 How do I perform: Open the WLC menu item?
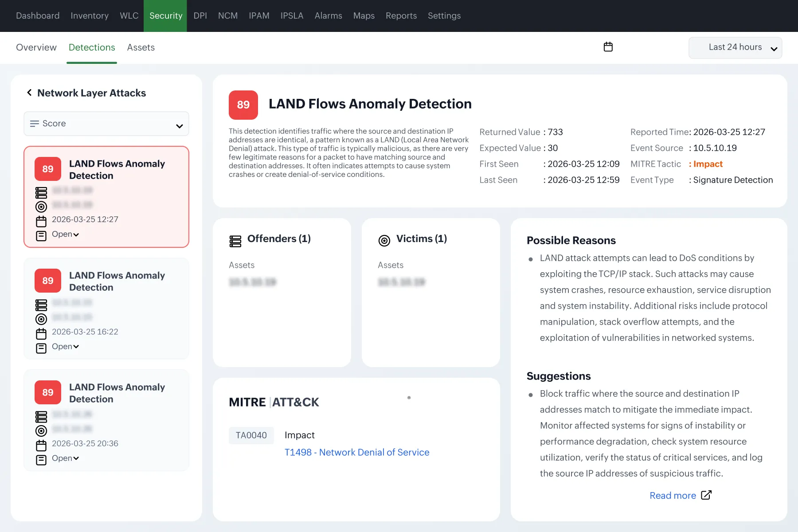[129, 16]
